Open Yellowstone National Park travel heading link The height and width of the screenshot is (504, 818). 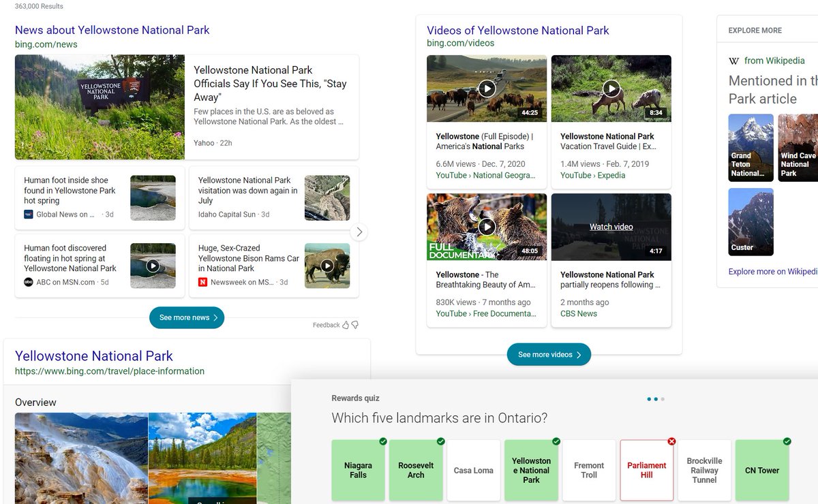[94, 356]
